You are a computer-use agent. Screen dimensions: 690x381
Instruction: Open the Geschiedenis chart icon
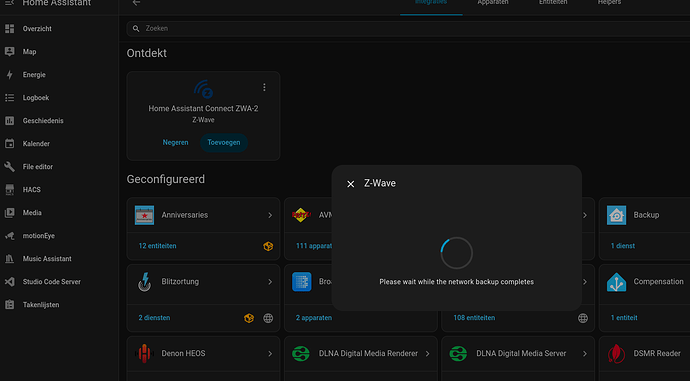[x=10, y=121]
